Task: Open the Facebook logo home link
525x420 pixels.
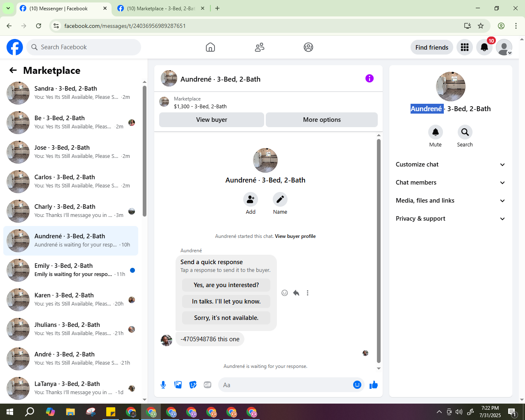Action: pyautogui.click(x=15, y=47)
